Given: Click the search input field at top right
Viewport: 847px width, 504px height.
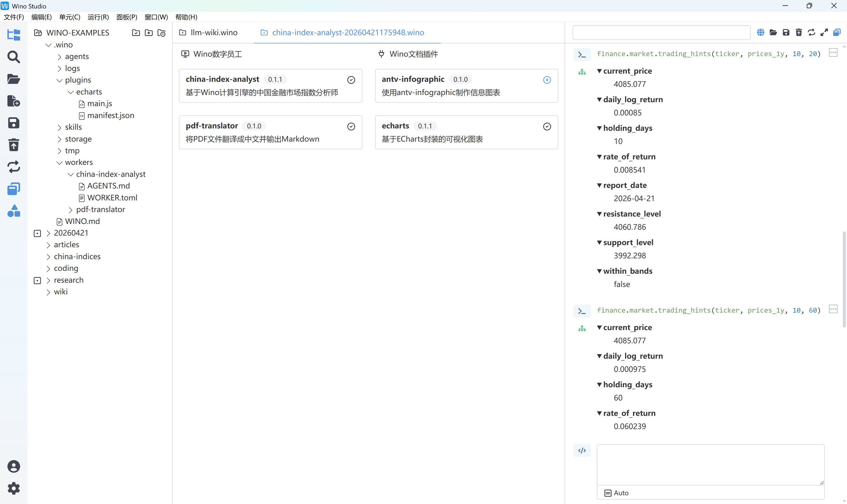Looking at the screenshot, I should (x=661, y=33).
